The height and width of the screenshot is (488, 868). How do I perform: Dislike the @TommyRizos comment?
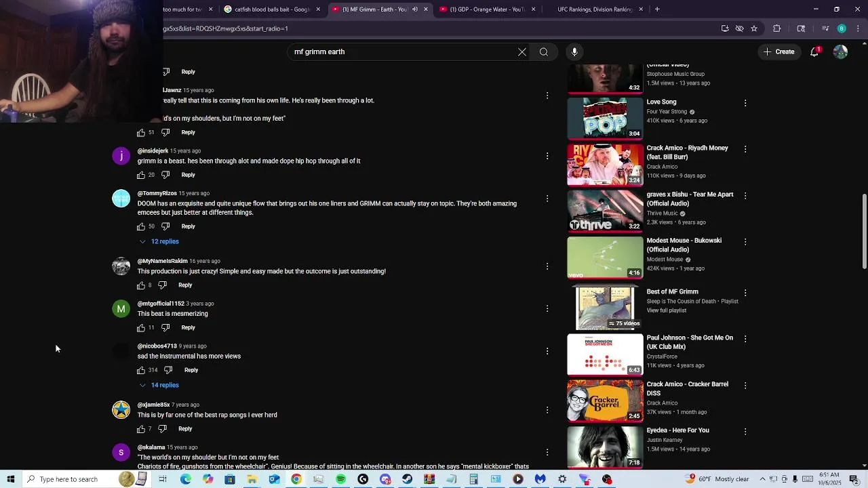165,226
